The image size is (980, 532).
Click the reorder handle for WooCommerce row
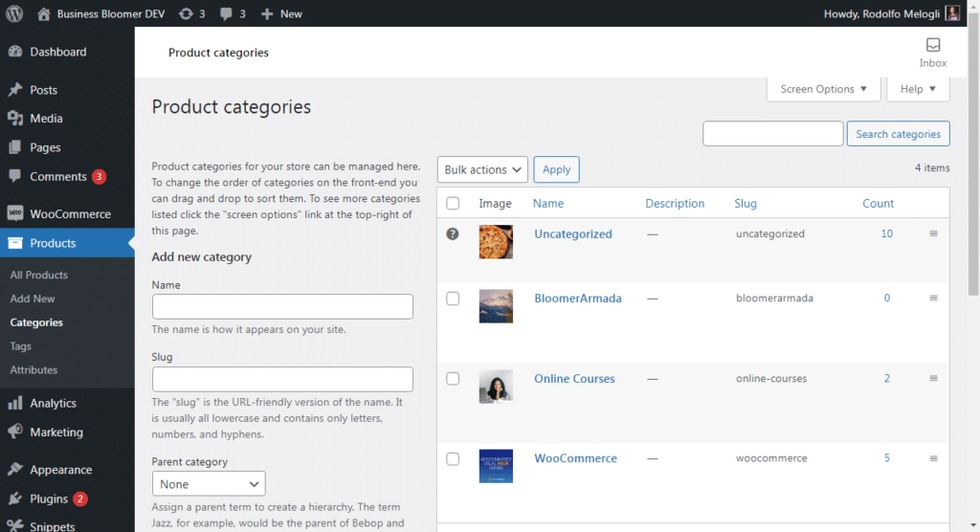tap(933, 458)
